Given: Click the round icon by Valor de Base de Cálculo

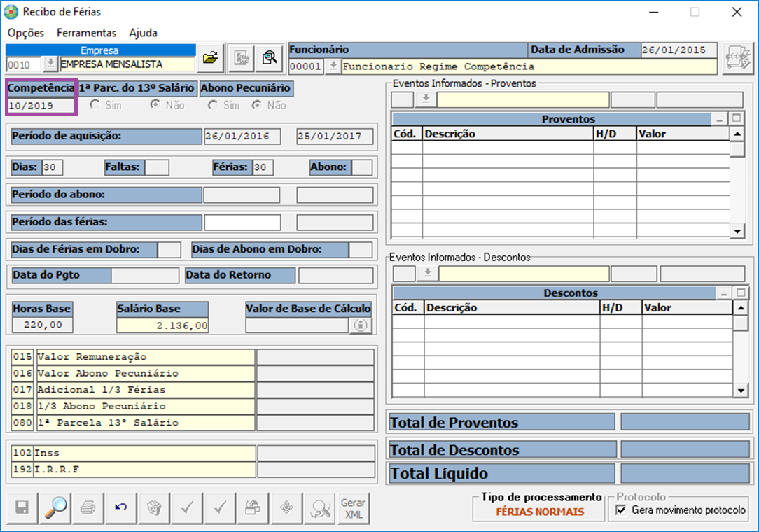Looking at the screenshot, I should [361, 325].
